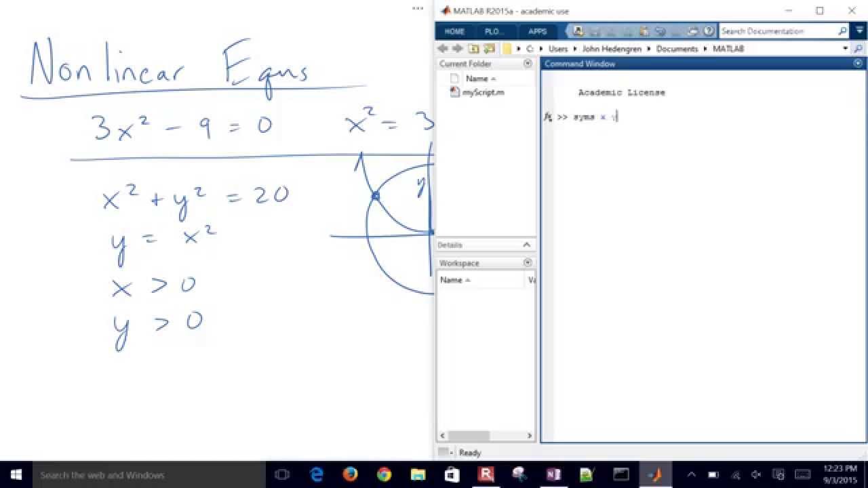This screenshot has height=488, width=868.
Task: Click the volume icon in system tray
Action: coord(757,474)
